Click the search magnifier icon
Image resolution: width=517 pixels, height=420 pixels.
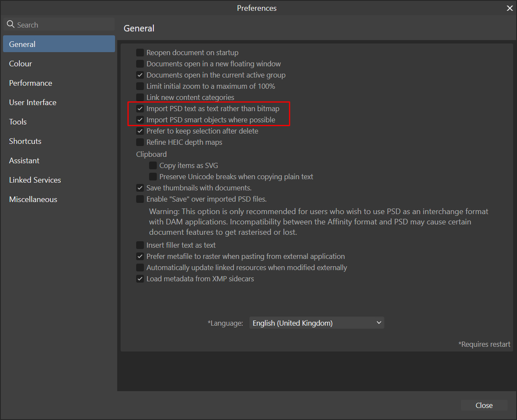coord(10,24)
